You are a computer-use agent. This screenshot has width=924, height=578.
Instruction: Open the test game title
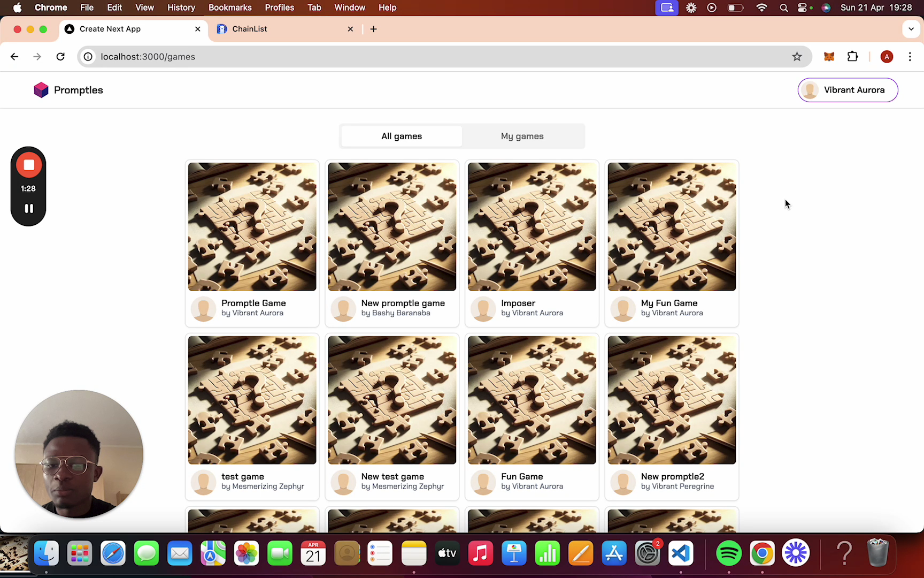(x=243, y=476)
